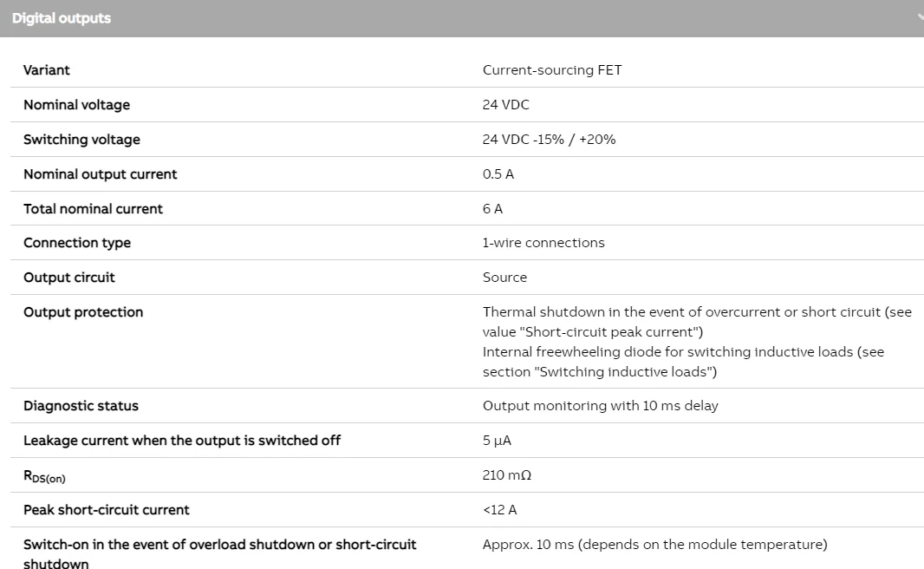This screenshot has height=569, width=924.
Task: Click the Variant row label
Action: click(x=47, y=70)
